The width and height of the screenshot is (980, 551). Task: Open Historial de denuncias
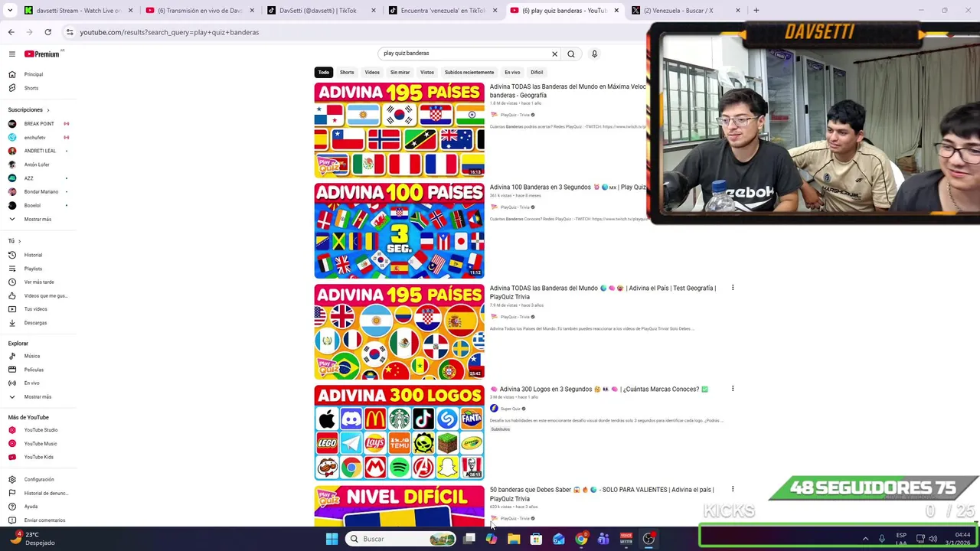(x=46, y=493)
